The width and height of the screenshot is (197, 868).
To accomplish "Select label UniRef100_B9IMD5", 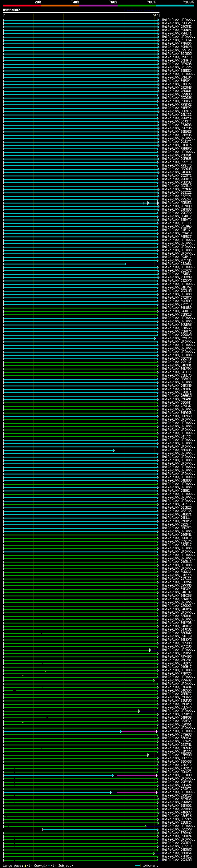I will 176,54.
